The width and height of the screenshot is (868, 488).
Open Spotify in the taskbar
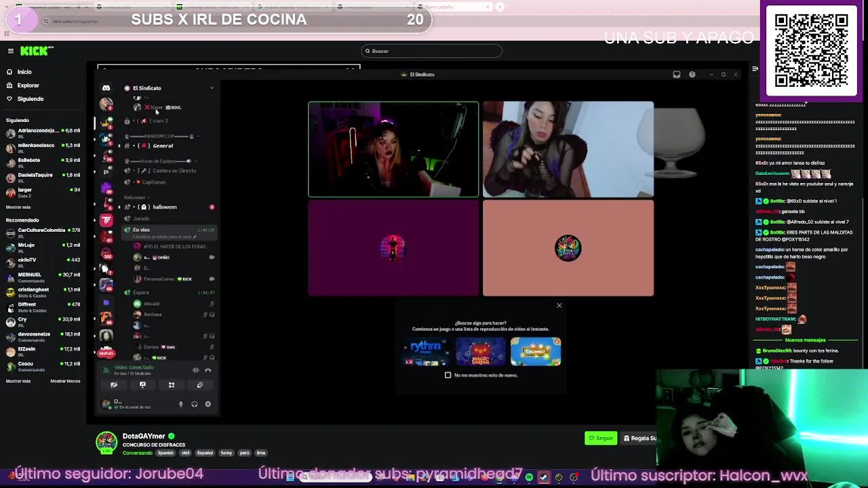pyautogui.click(x=529, y=478)
